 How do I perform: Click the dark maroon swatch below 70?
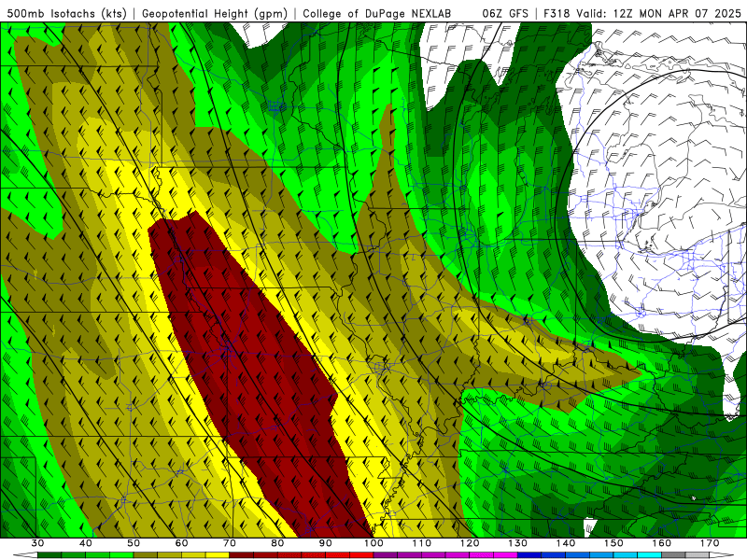(x=242, y=555)
